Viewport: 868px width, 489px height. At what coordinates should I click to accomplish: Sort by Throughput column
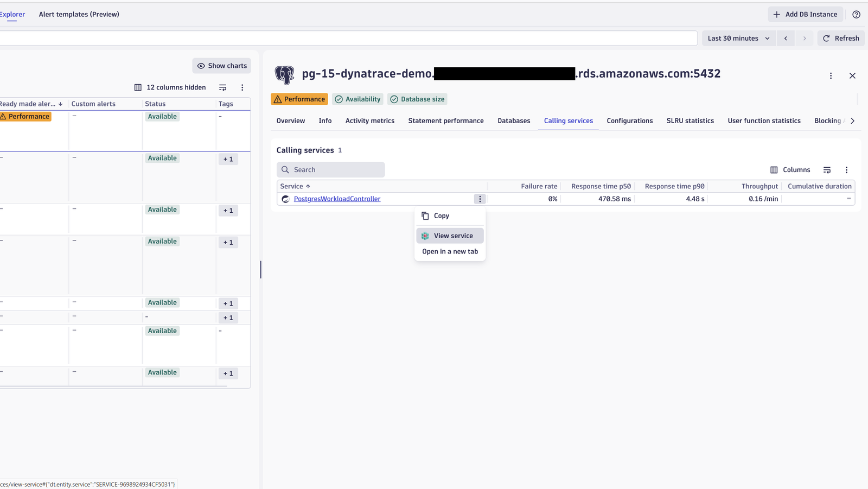(759, 186)
